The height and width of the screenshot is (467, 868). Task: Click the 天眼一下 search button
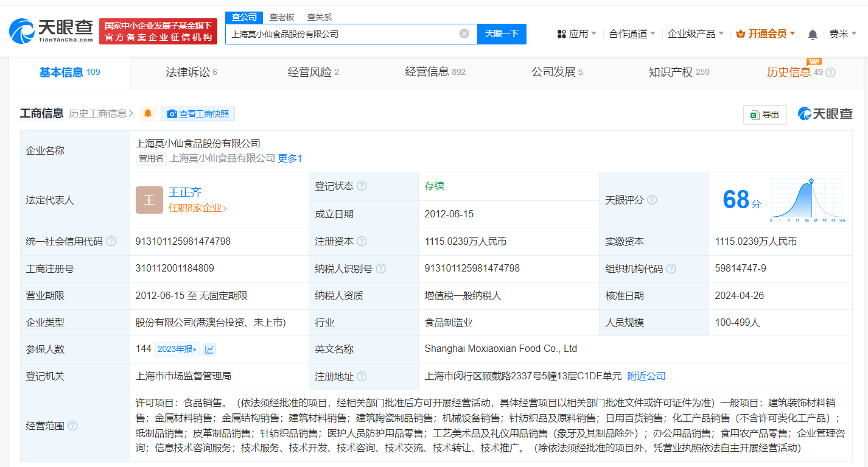coord(502,34)
